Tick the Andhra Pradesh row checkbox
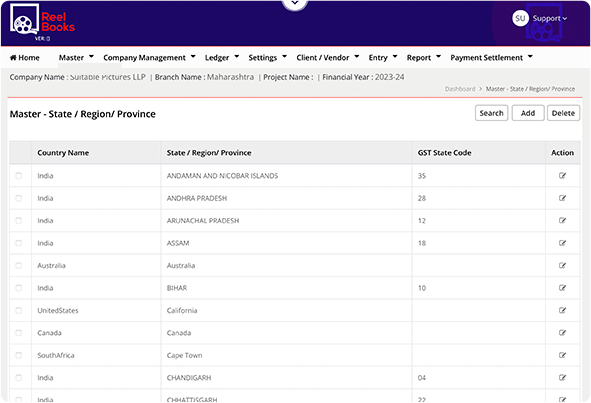 coord(18,198)
